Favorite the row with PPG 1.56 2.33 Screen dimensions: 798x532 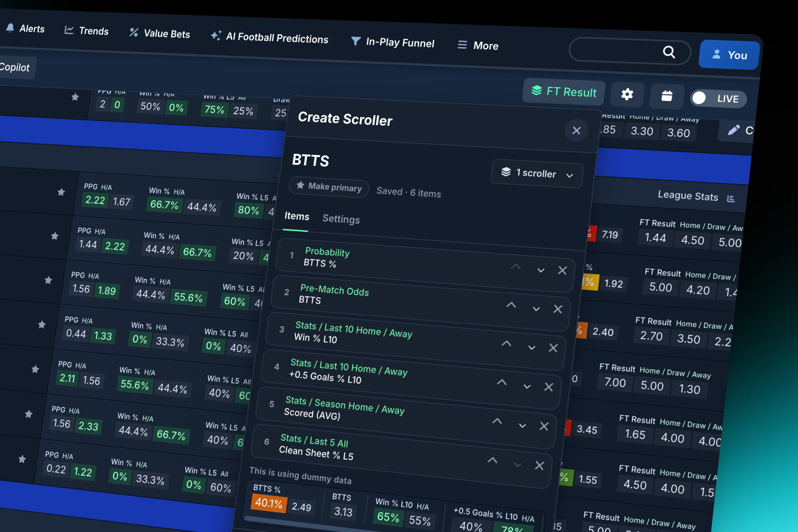(x=29, y=414)
